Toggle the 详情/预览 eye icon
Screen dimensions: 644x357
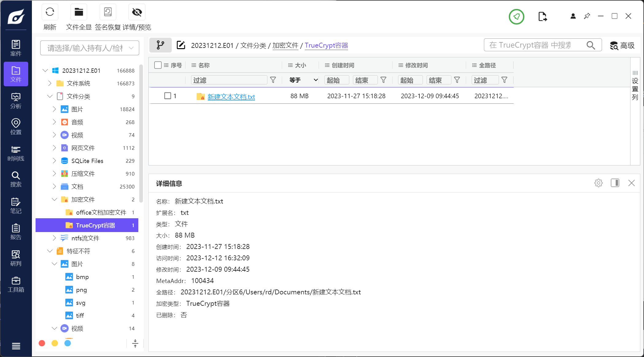pos(137,12)
